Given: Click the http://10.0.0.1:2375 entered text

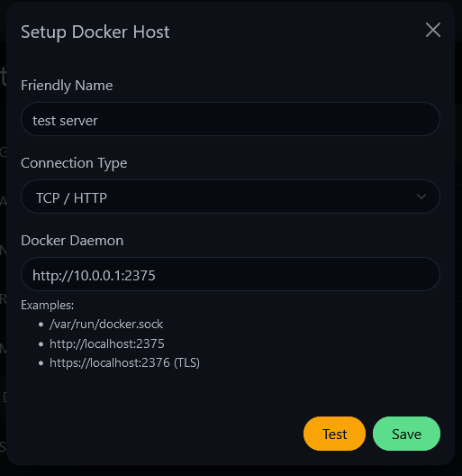Looking at the screenshot, I should 94,276.
